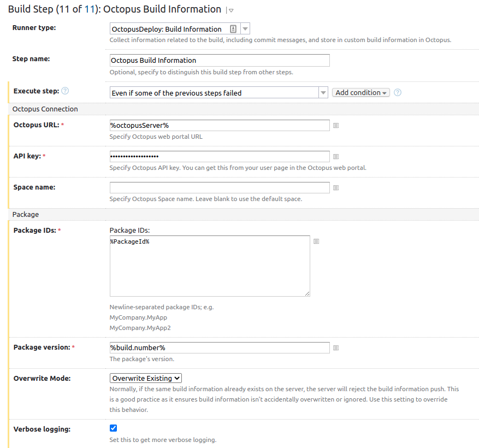Click the help icon beside Execute step label
Screen dimensions: 479x448
click(65, 91)
